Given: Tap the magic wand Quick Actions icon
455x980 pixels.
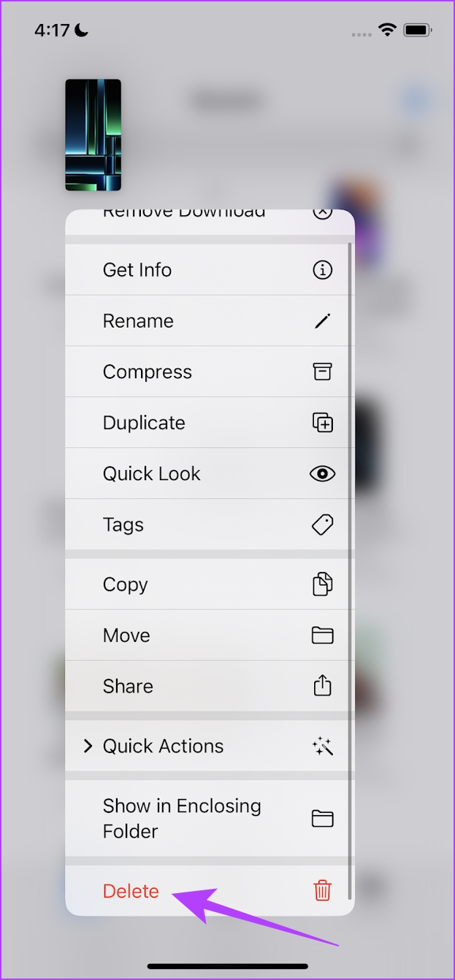Looking at the screenshot, I should point(322,746).
